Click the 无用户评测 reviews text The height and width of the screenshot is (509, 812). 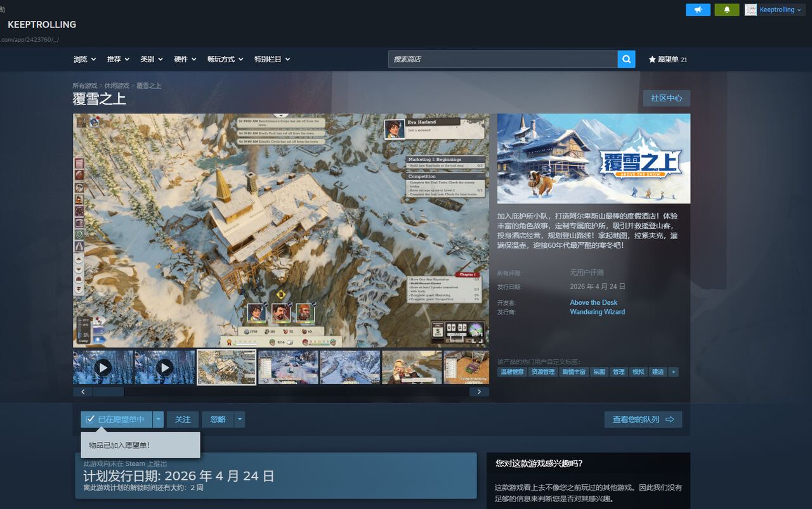tap(587, 273)
